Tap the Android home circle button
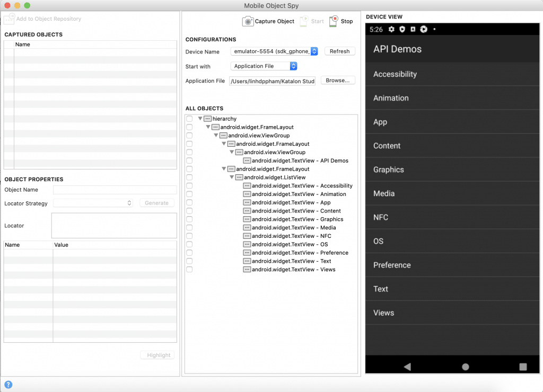The image size is (543, 392). 466,367
